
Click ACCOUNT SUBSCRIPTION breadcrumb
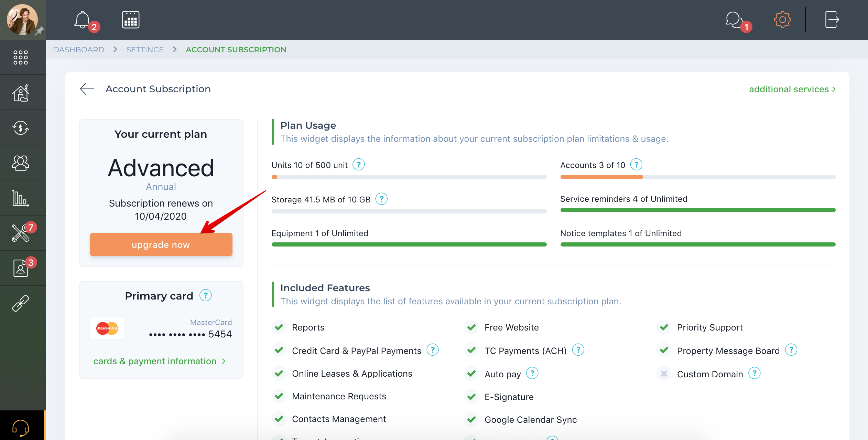(x=236, y=50)
